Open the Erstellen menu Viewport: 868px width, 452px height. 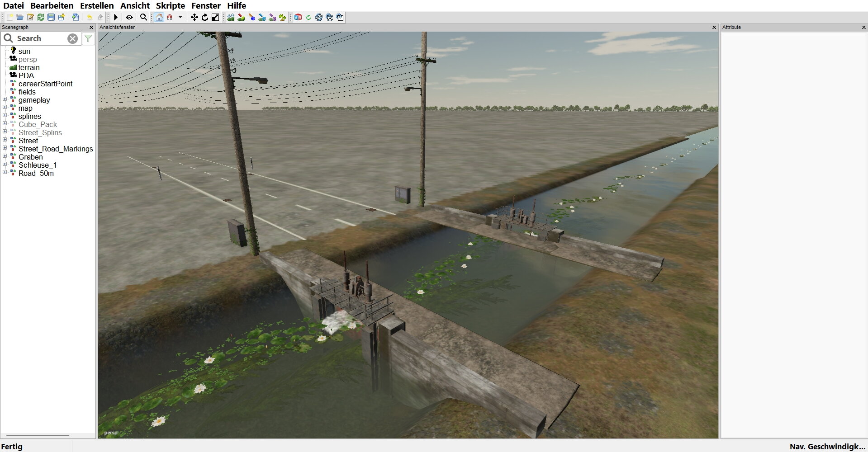[x=97, y=5]
